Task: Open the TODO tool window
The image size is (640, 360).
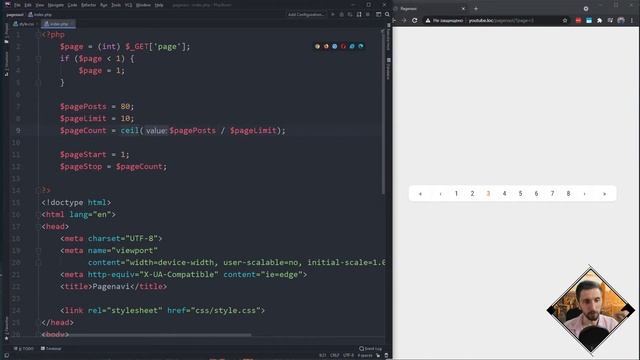Action: click(24, 349)
